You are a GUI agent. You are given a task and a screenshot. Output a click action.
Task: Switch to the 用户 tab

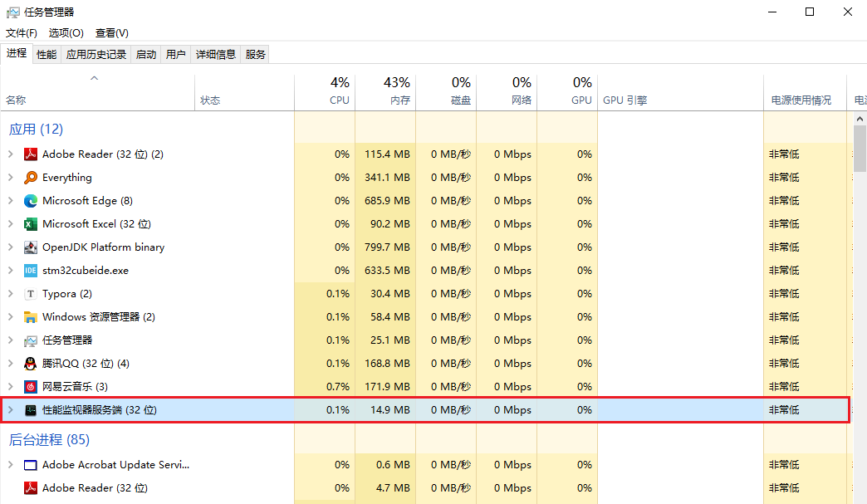click(176, 54)
